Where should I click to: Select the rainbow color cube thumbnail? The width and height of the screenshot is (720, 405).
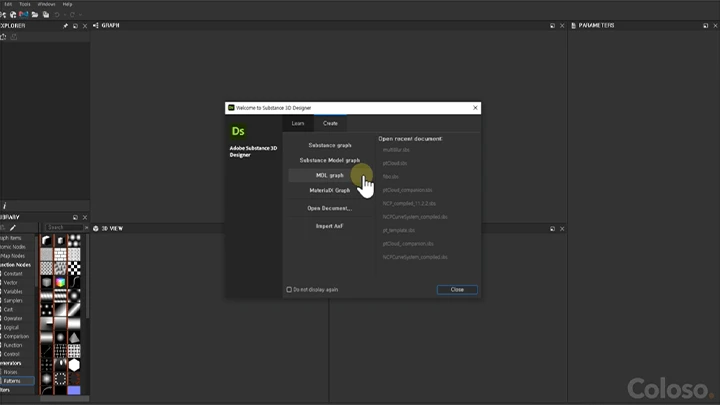(x=60, y=282)
